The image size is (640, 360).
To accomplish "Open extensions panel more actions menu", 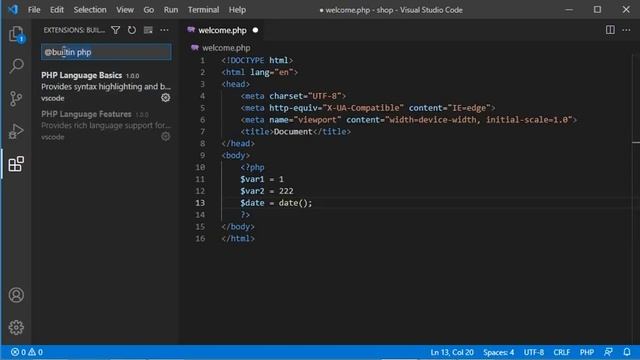I will click(x=164, y=30).
